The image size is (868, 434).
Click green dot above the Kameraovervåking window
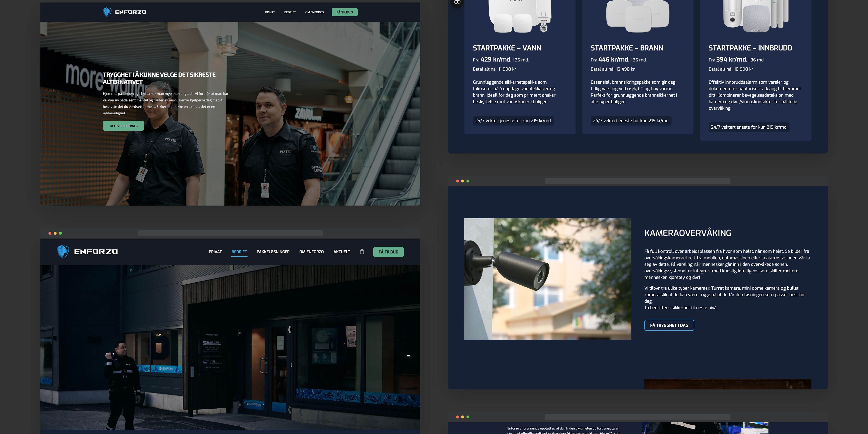pyautogui.click(x=468, y=181)
